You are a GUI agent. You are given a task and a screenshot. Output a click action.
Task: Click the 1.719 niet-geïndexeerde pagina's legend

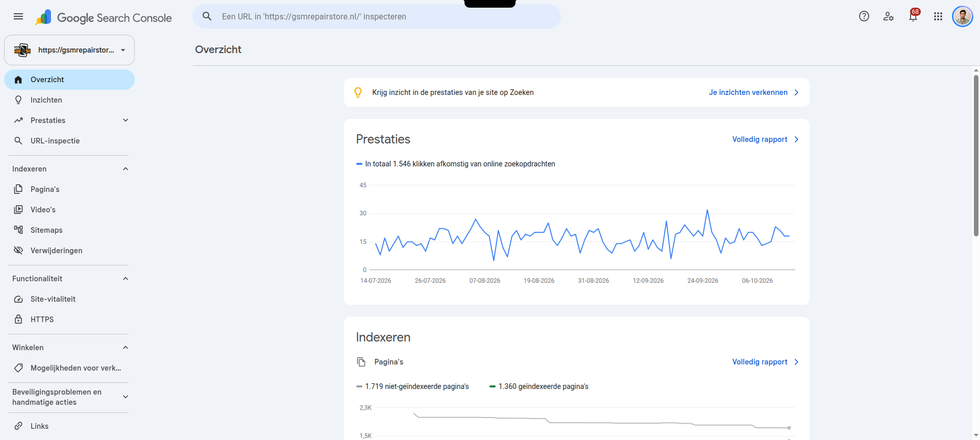pyautogui.click(x=412, y=386)
